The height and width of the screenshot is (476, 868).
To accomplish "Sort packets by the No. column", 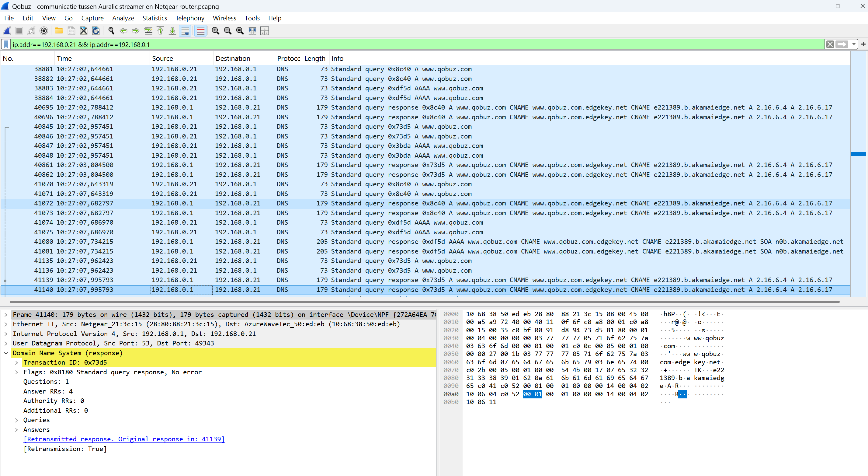I will (x=27, y=58).
